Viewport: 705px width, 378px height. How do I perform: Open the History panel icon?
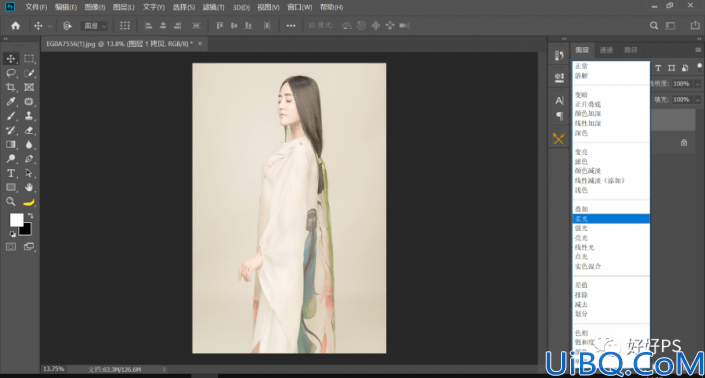[559, 56]
